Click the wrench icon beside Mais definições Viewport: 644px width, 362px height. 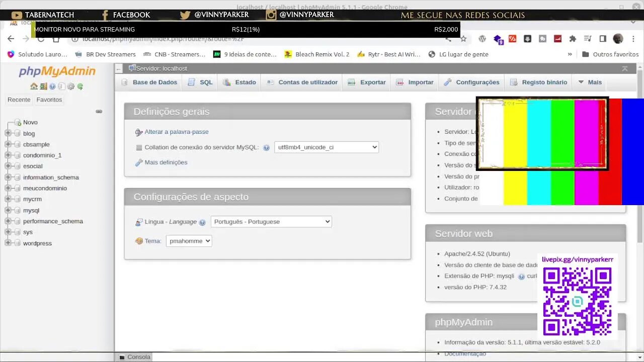pyautogui.click(x=139, y=162)
